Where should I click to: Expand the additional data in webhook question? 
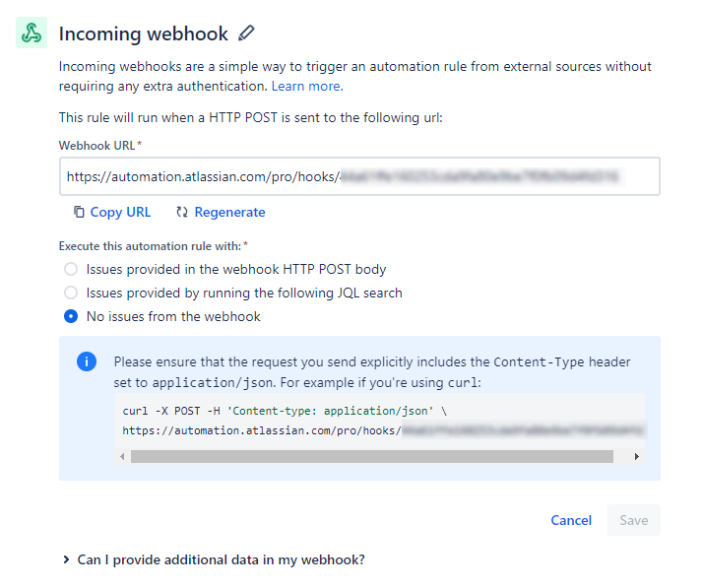coord(221,559)
